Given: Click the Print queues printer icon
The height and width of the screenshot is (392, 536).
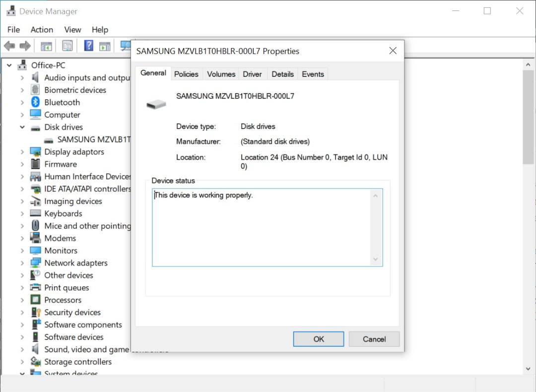Looking at the screenshot, I should tap(35, 287).
